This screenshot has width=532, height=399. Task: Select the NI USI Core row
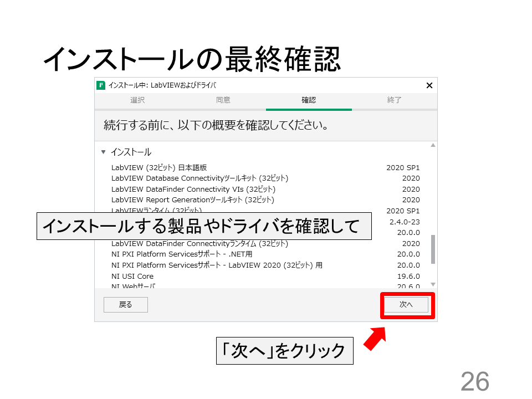tap(265, 276)
